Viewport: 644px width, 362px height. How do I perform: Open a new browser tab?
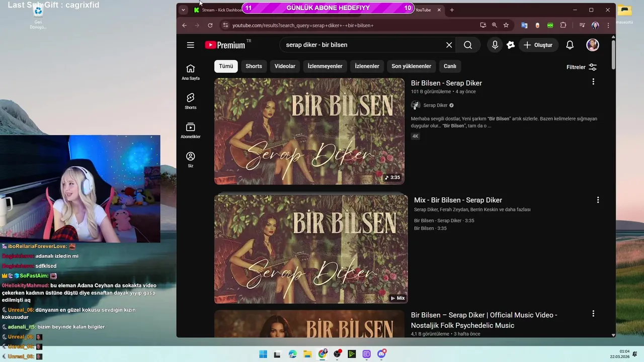[x=452, y=10]
